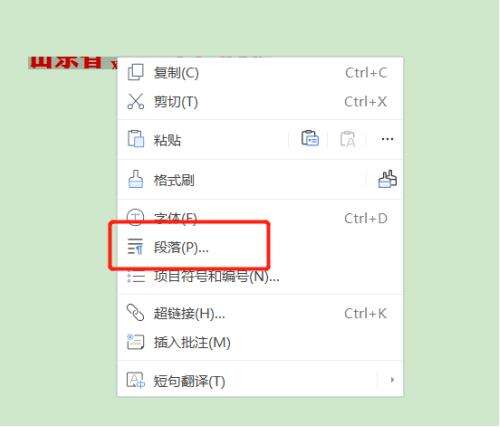The image size is (500, 427).
Task: Choose the paste-as-text-only icon
Action: coord(347,139)
